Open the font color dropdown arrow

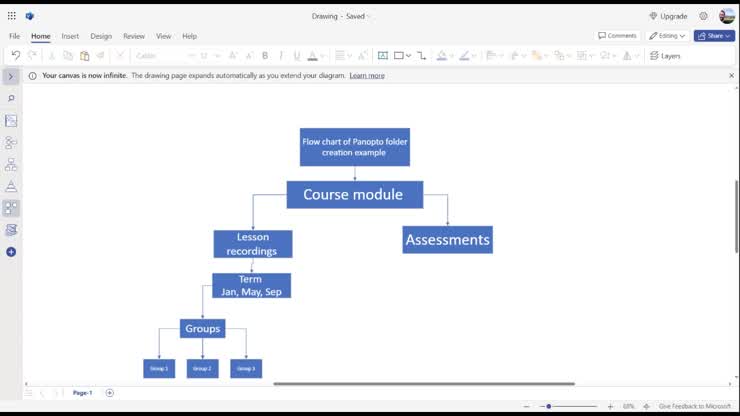323,56
